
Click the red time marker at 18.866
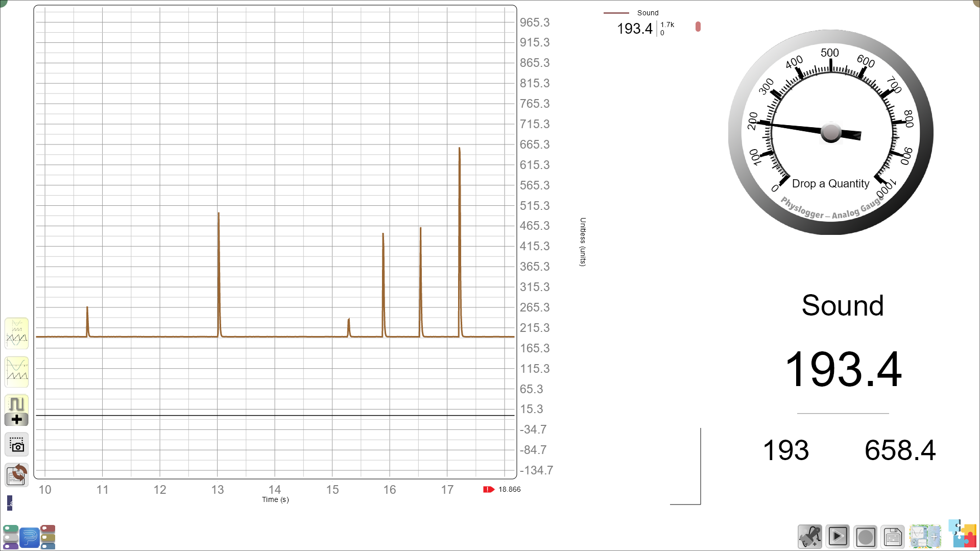(489, 489)
